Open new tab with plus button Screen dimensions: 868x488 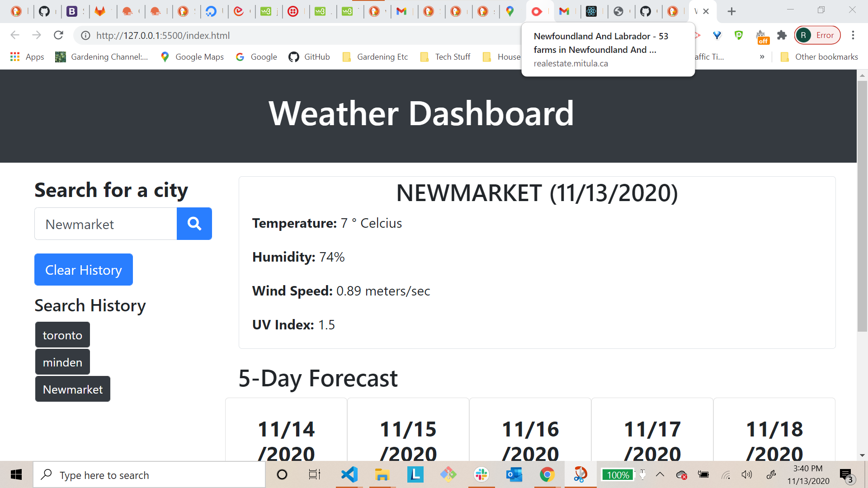[x=731, y=11]
